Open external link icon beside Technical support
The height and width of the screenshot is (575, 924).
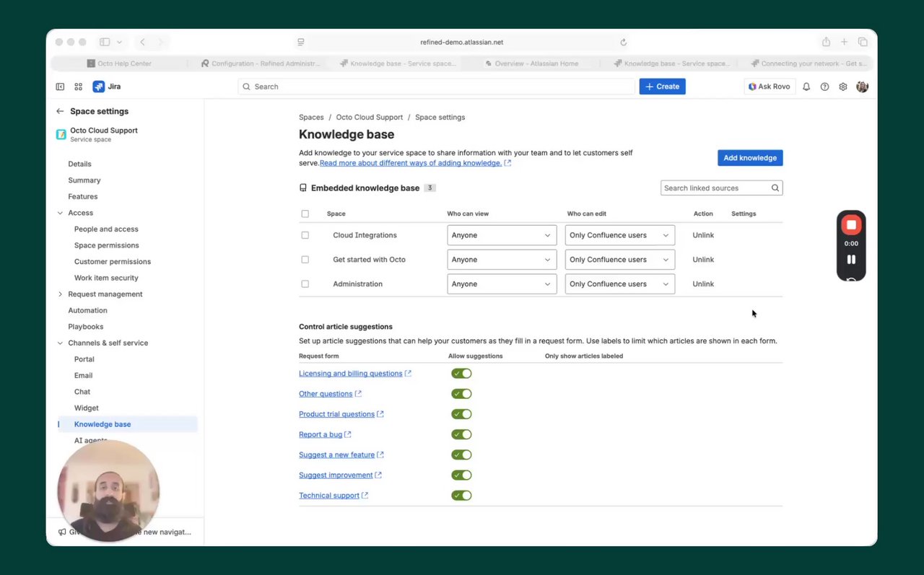(x=365, y=496)
